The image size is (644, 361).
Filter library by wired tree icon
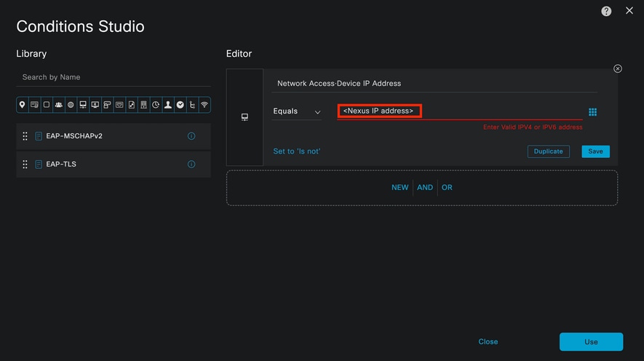pyautogui.click(x=192, y=105)
